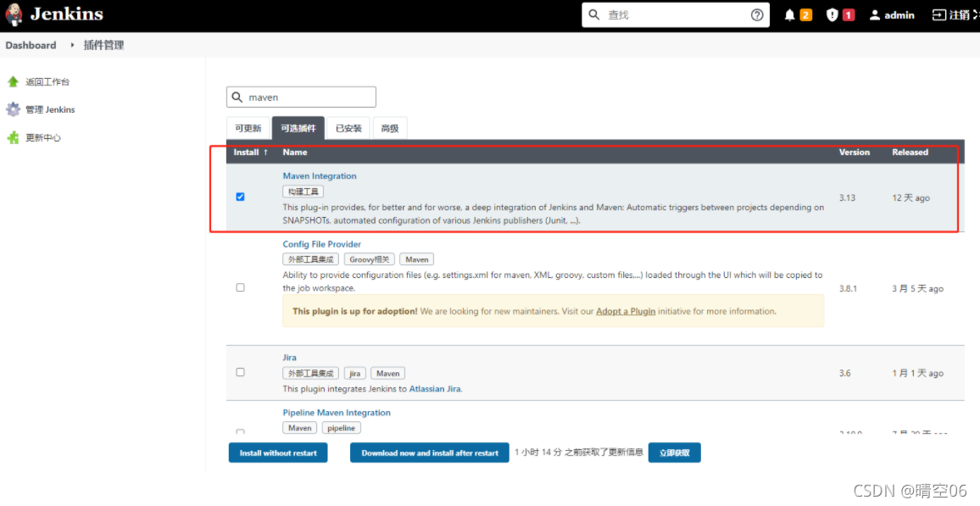
Task: Click the '3 月 5 天 ago' release date
Action: pyautogui.click(x=917, y=289)
